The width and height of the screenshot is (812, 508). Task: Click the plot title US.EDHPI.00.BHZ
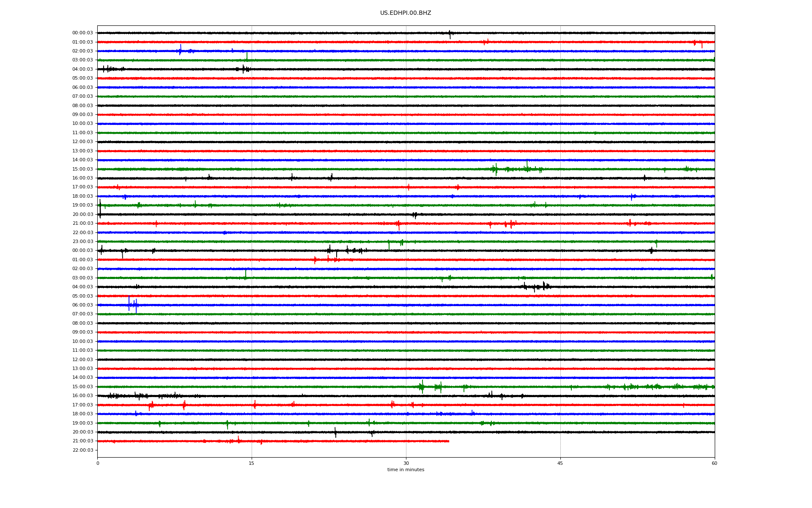(405, 13)
